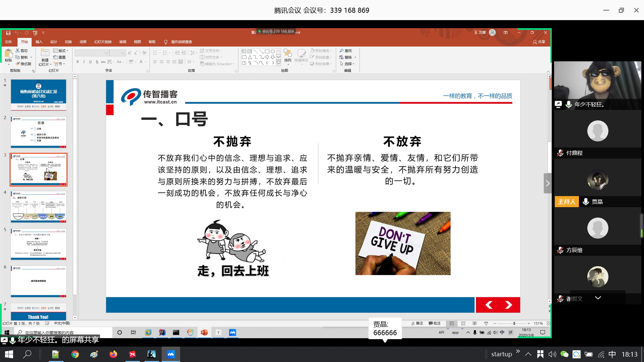
Task: Increase the paragraph indent level
Action: (184, 53)
